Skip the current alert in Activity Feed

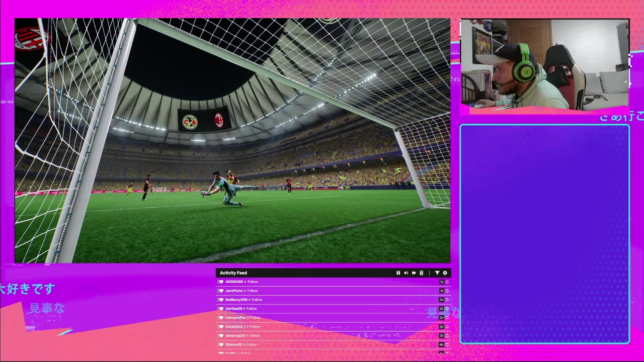pos(414,273)
